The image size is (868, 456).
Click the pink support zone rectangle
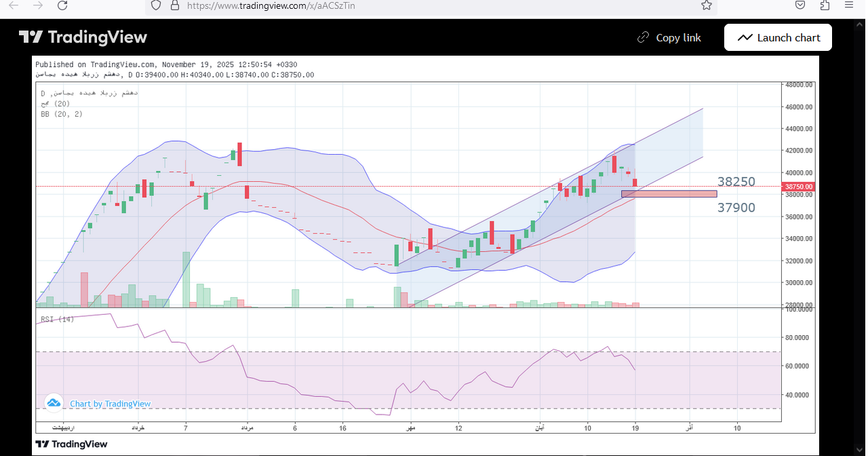click(669, 194)
